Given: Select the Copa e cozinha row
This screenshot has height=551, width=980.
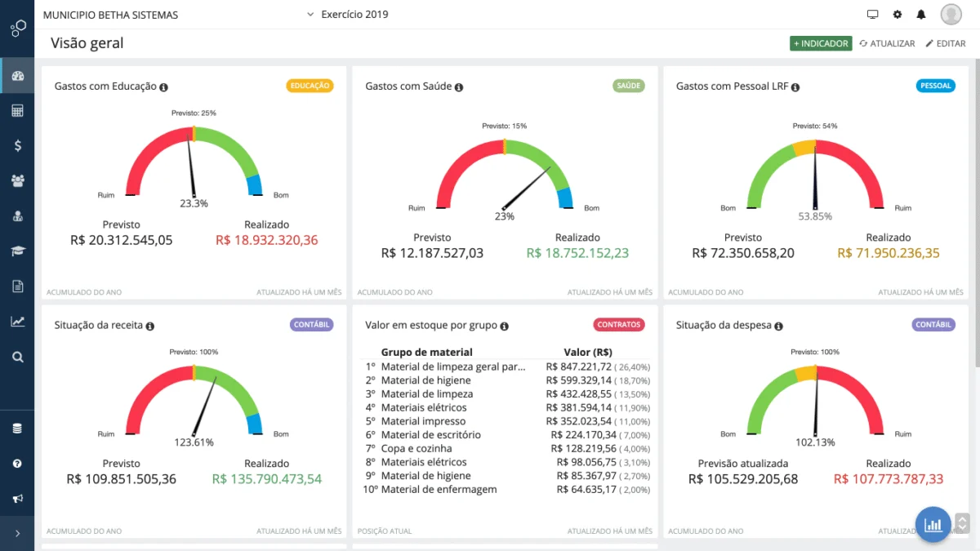Looking at the screenshot, I should [x=508, y=448].
